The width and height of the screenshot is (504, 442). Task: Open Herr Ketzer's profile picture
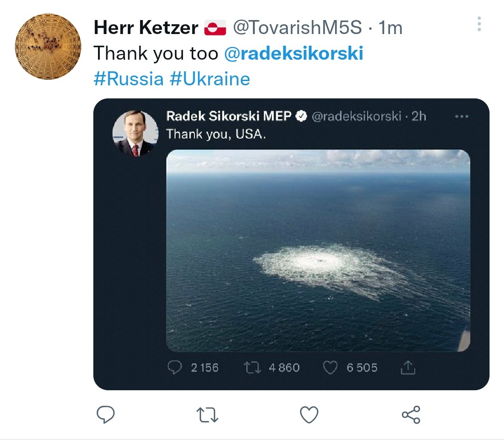tap(48, 47)
